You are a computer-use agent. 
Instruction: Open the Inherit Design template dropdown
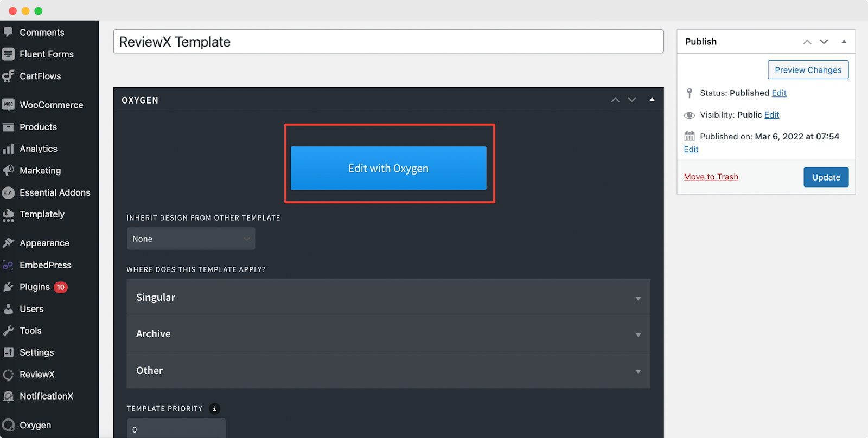click(191, 239)
